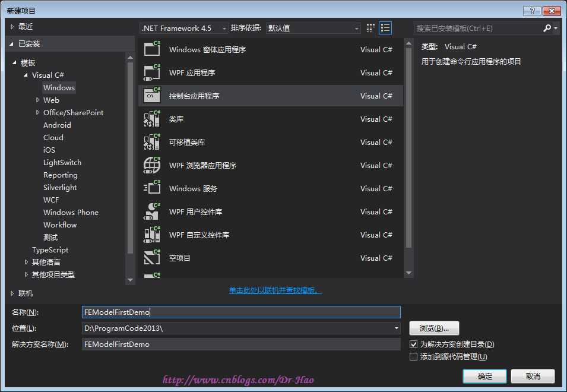Select the WPF 自定义控件库 template icon
The height and width of the screenshot is (392, 567).
[x=152, y=235]
